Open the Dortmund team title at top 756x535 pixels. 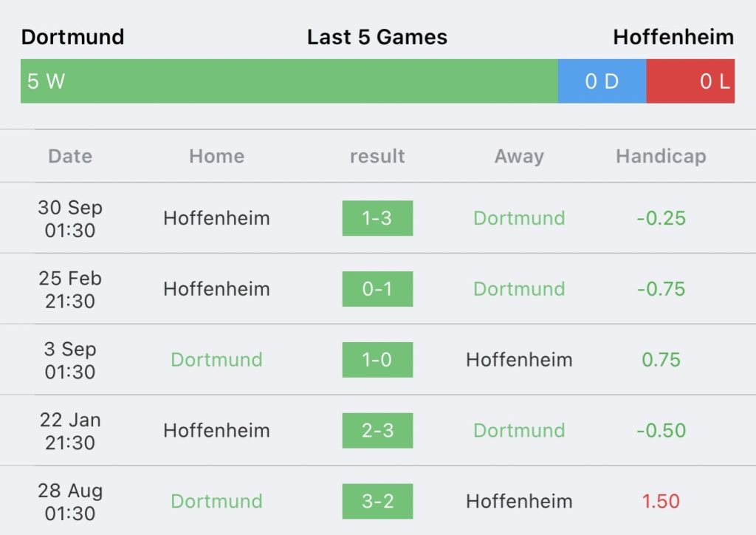coord(73,37)
